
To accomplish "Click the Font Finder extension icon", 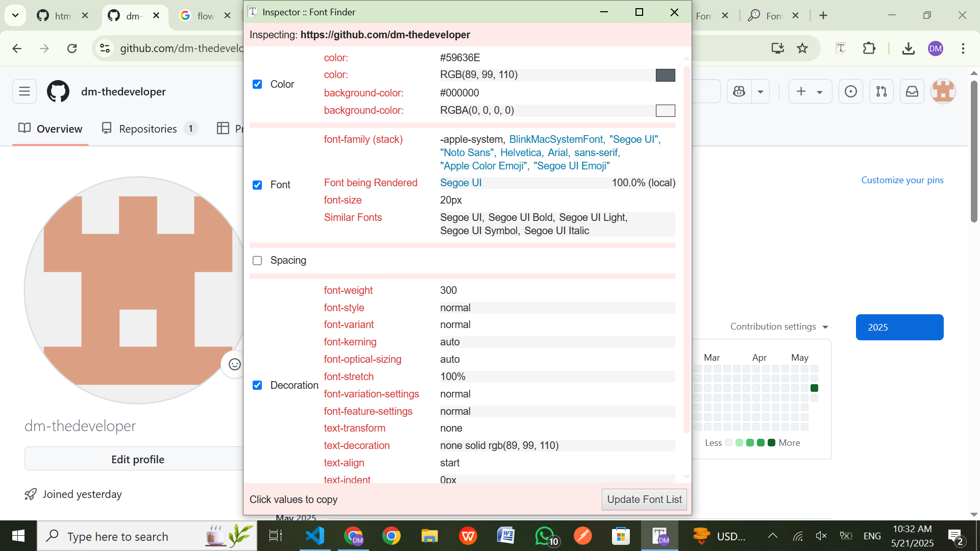I will click(x=841, y=48).
